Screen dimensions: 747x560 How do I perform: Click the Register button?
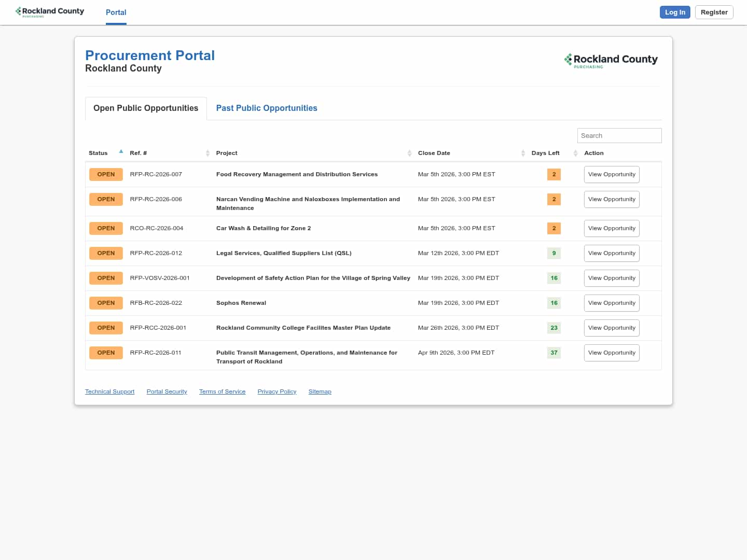[x=714, y=12]
